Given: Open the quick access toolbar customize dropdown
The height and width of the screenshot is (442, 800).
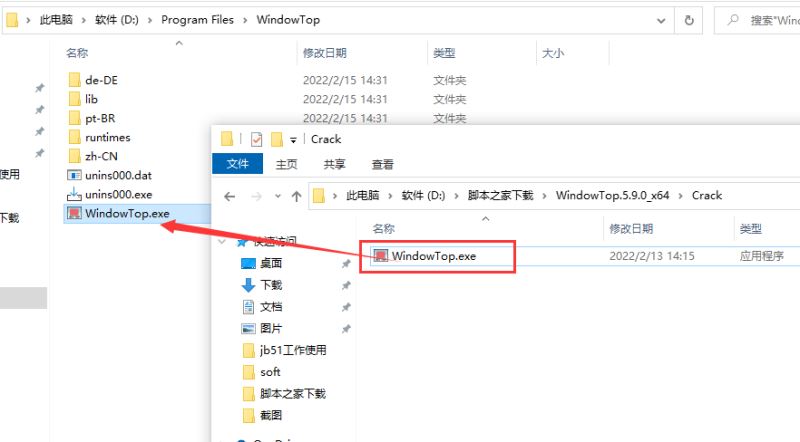Looking at the screenshot, I should click(293, 140).
